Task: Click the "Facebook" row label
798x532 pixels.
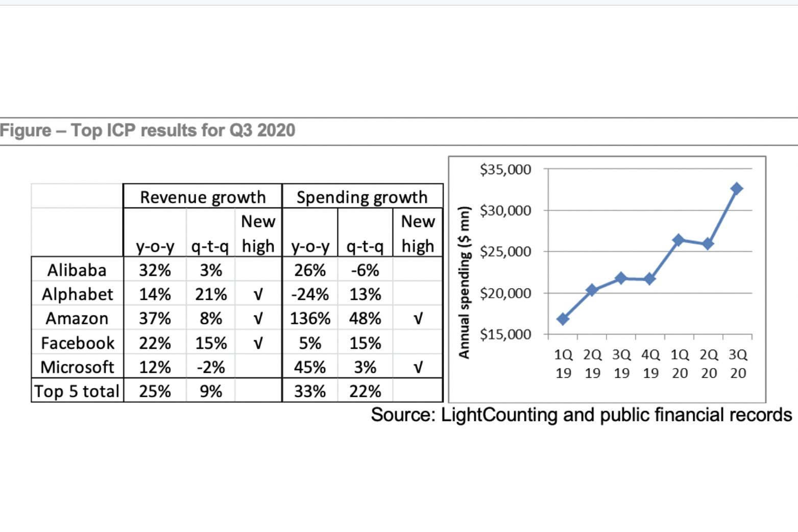Action: 78,343
